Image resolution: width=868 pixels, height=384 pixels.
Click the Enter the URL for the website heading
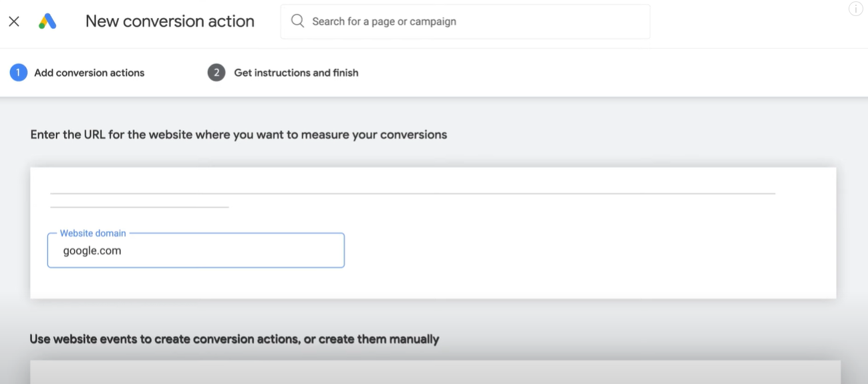point(239,134)
